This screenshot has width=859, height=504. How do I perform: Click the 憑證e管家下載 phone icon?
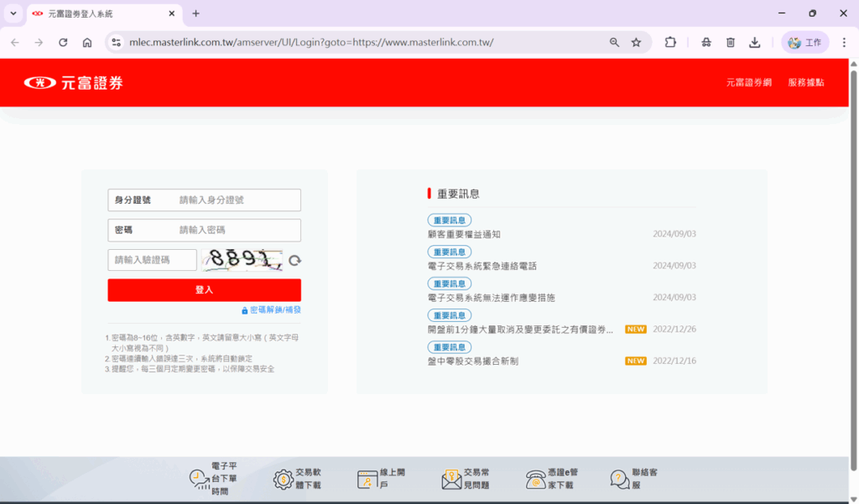[x=535, y=479]
